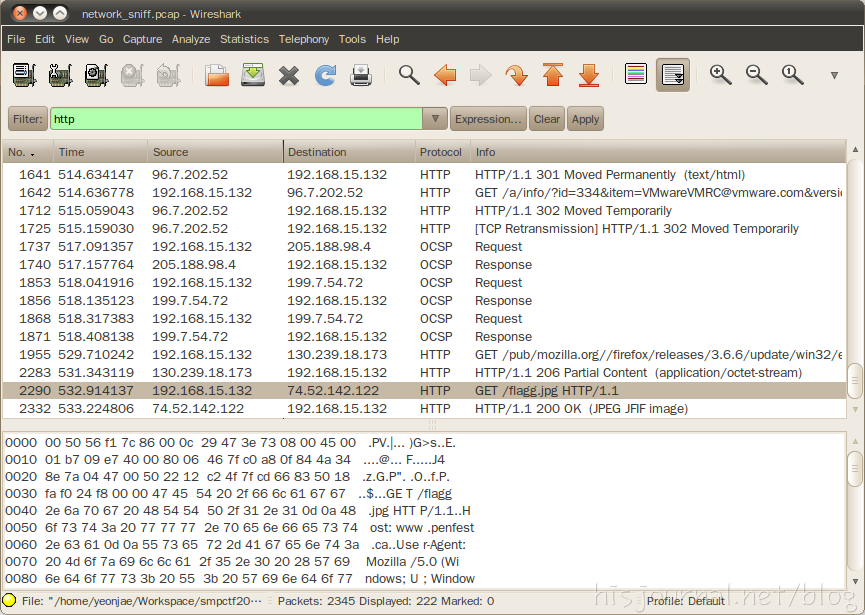
Task: Click the status bar file path text
Action: point(142,601)
